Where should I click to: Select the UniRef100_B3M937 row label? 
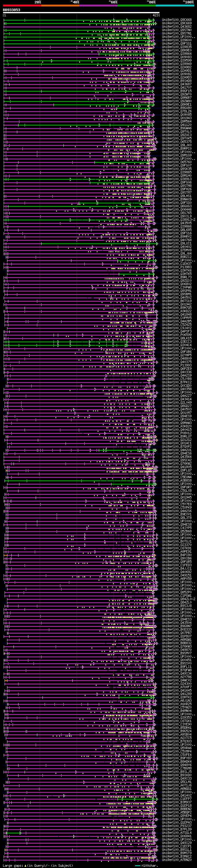tap(177, 802)
